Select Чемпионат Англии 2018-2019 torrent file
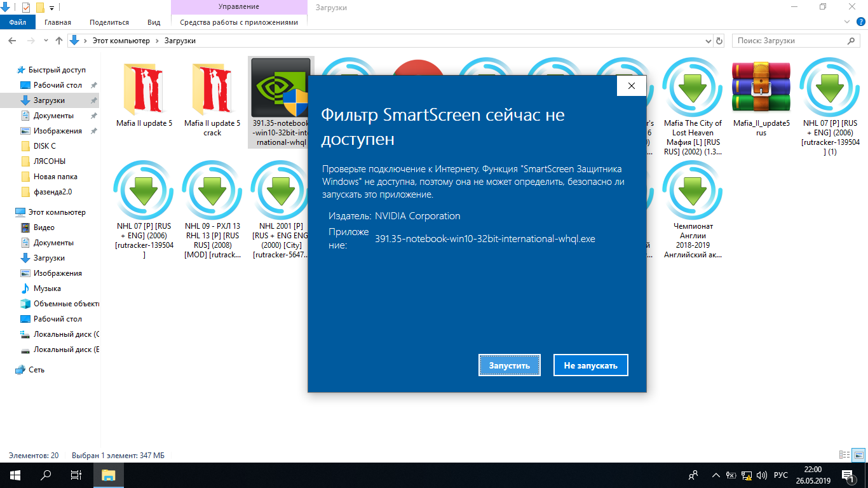The width and height of the screenshot is (868, 488). coord(693,210)
